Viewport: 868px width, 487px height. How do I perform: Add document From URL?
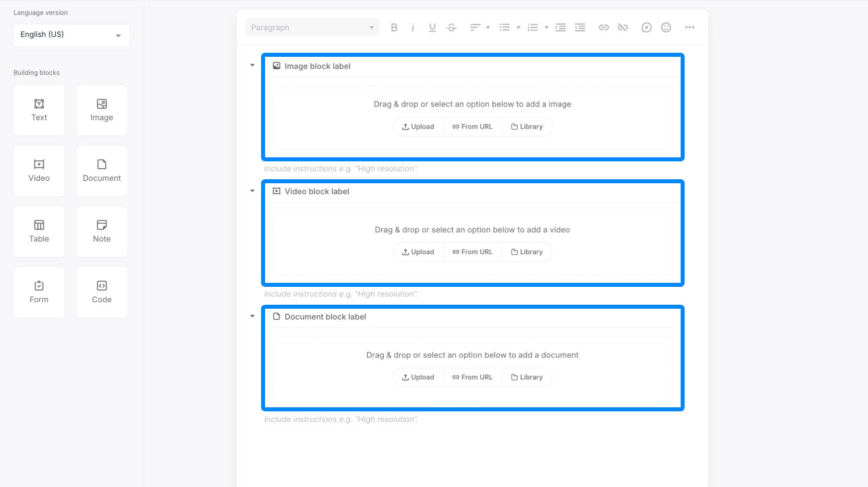472,377
